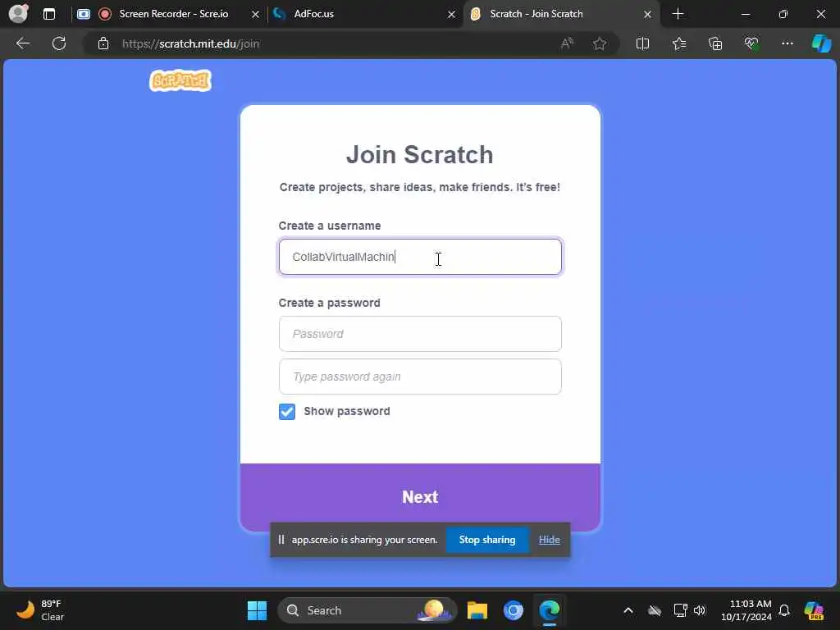Uncheck the Show password checkbox

287,412
